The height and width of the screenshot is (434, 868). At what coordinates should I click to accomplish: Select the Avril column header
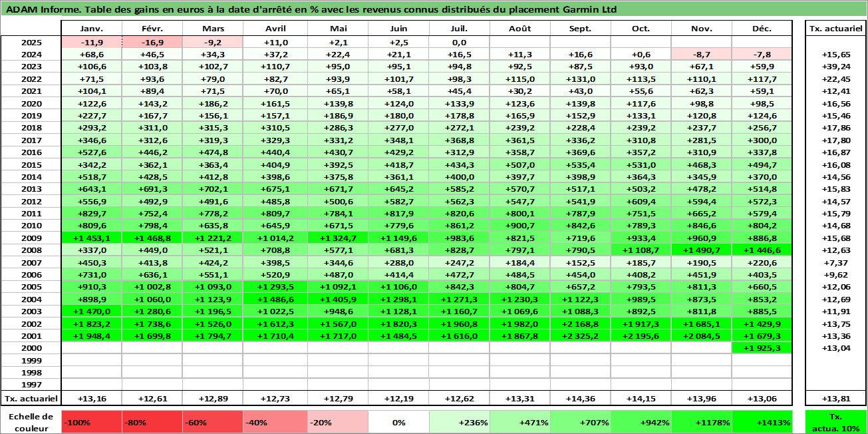(x=275, y=29)
